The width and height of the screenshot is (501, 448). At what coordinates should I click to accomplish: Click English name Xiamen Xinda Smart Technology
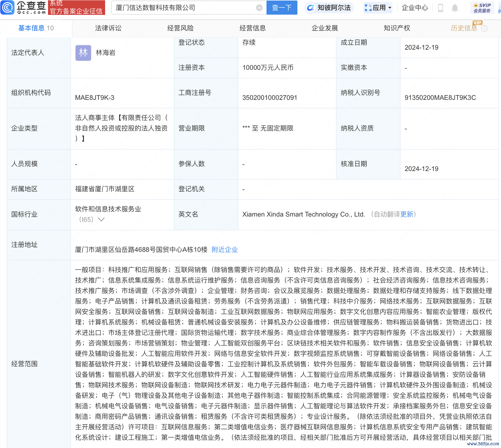point(303,214)
